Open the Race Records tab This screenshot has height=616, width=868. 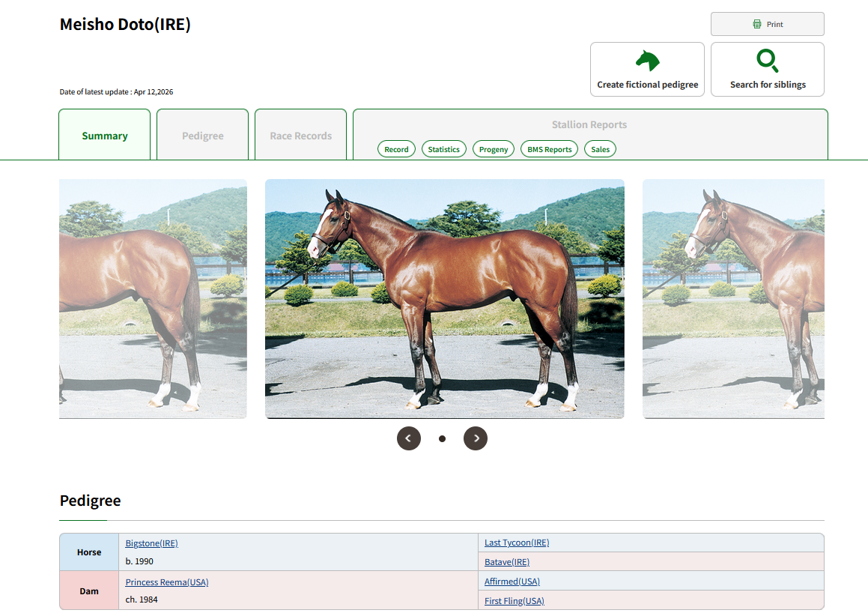pos(300,135)
